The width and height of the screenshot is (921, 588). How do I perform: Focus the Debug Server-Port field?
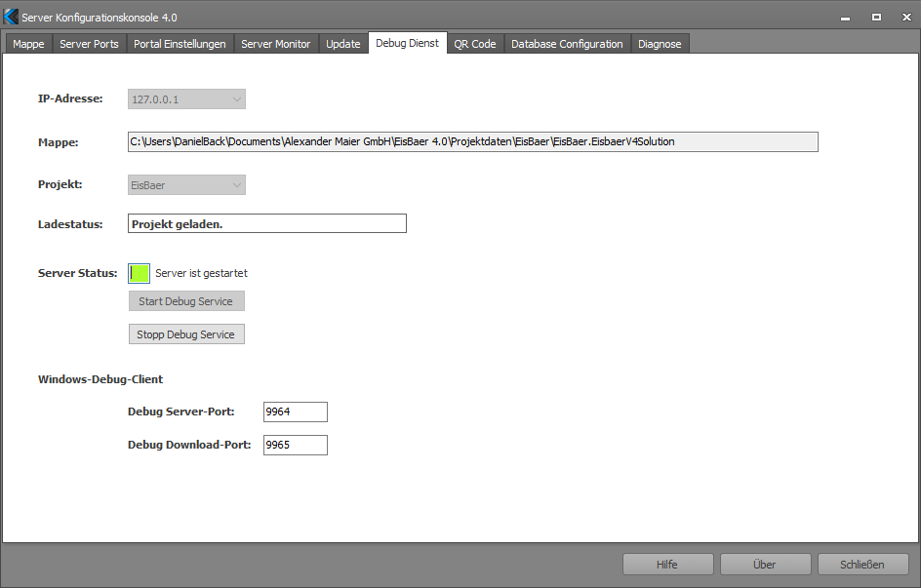[296, 412]
